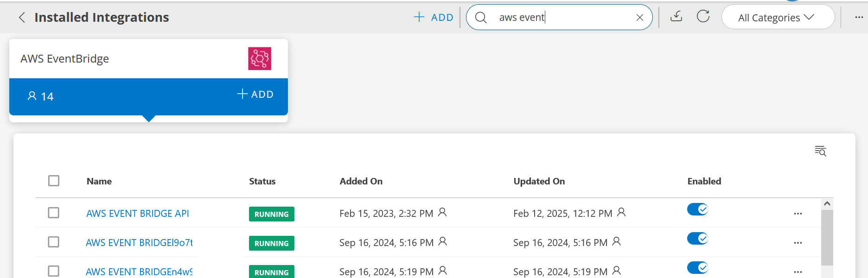Click the import/download icon in toolbar
The height and width of the screenshot is (278, 868).
pyautogui.click(x=677, y=17)
